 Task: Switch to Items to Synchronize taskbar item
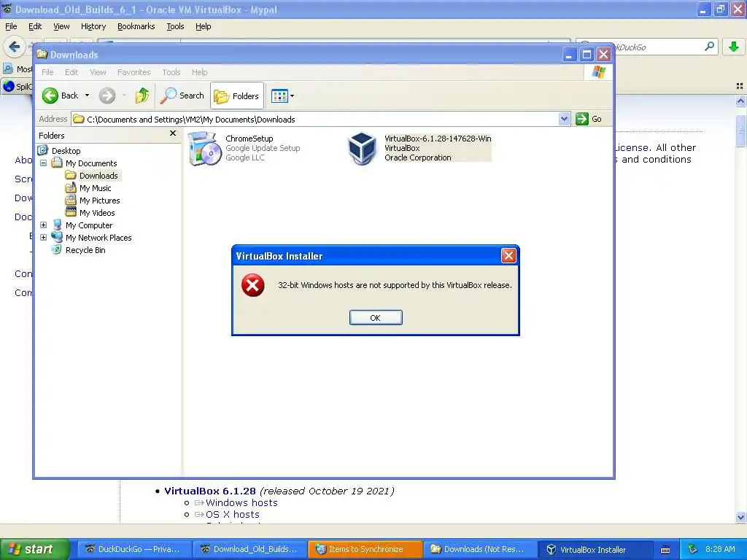pyautogui.click(x=365, y=549)
